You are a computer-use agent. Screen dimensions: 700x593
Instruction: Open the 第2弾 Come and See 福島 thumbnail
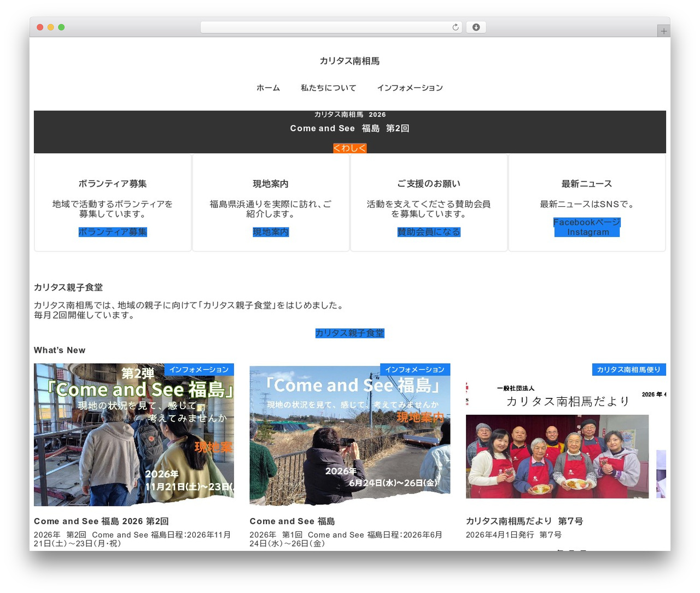(134, 435)
